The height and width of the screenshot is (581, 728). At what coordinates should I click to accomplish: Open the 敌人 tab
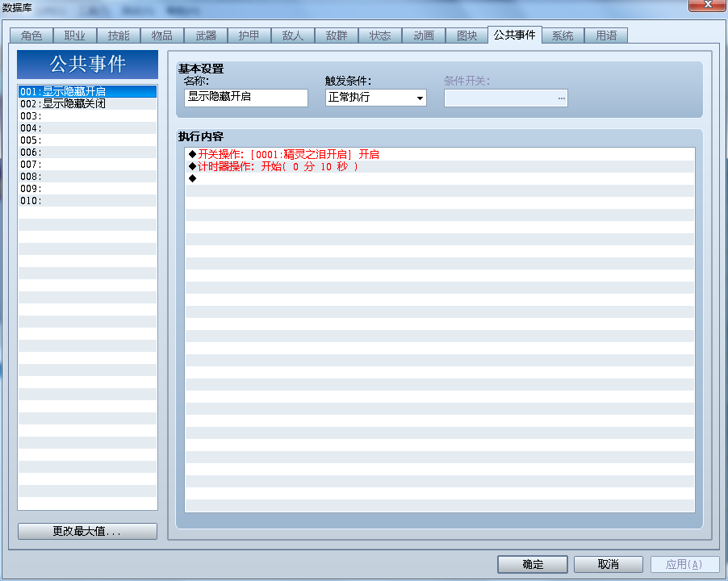tap(293, 36)
